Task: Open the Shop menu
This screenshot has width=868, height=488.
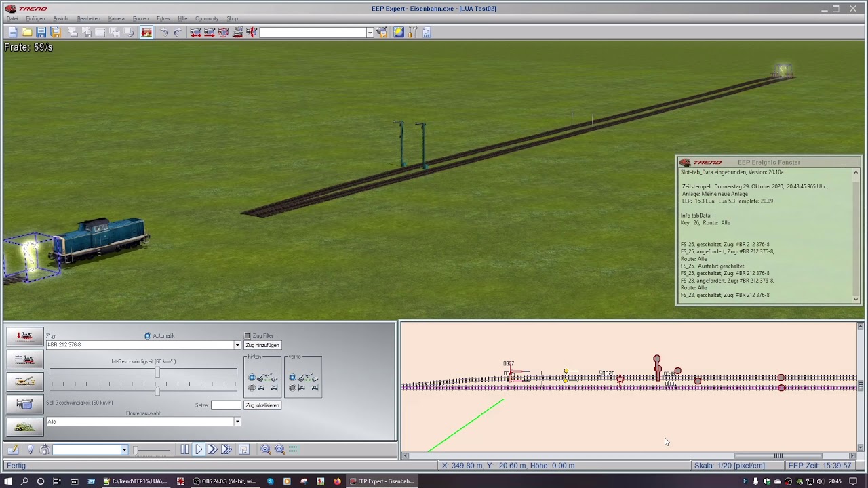Action: click(232, 18)
